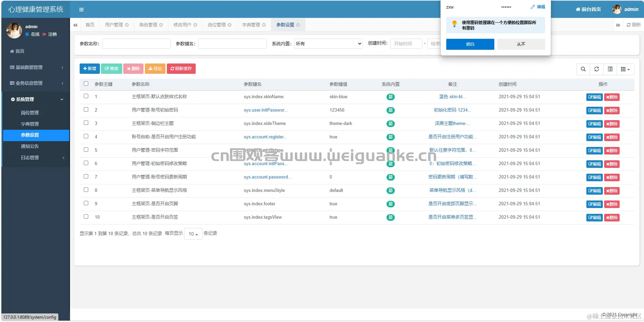
Task: Click 编辑 pencil link in password popup
Action: tap(538, 7)
